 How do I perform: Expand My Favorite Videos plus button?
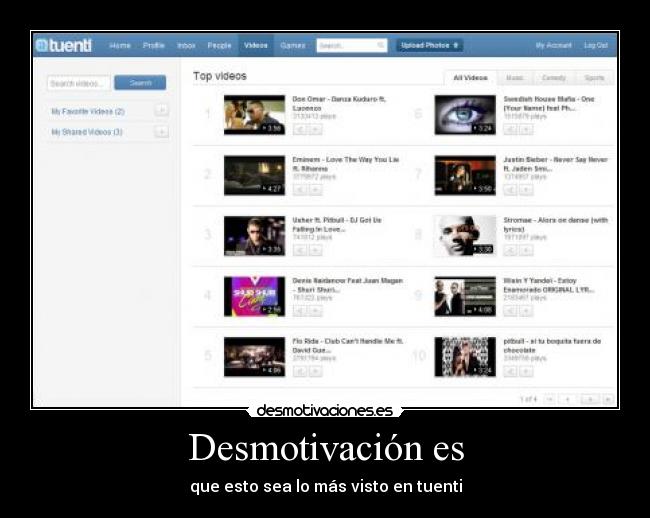[x=161, y=110]
